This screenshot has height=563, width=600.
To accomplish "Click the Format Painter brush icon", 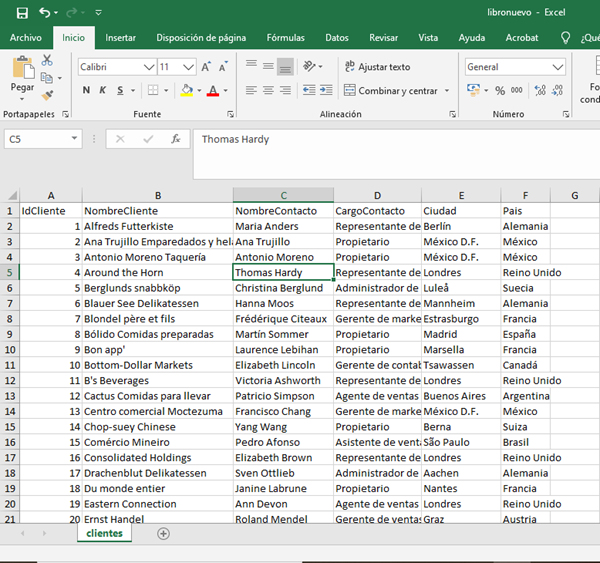I will click(x=47, y=96).
